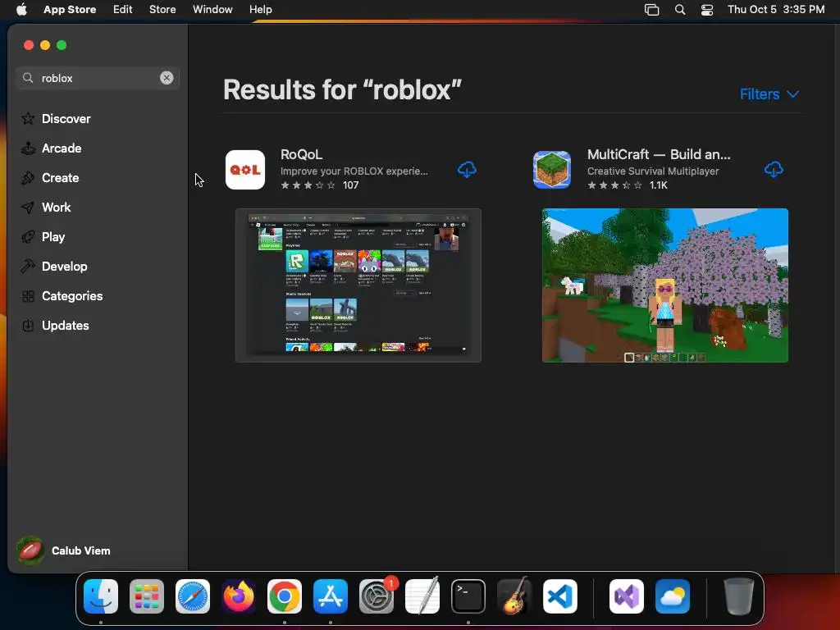Open the Apple menu
The image size is (840, 630).
click(21, 9)
